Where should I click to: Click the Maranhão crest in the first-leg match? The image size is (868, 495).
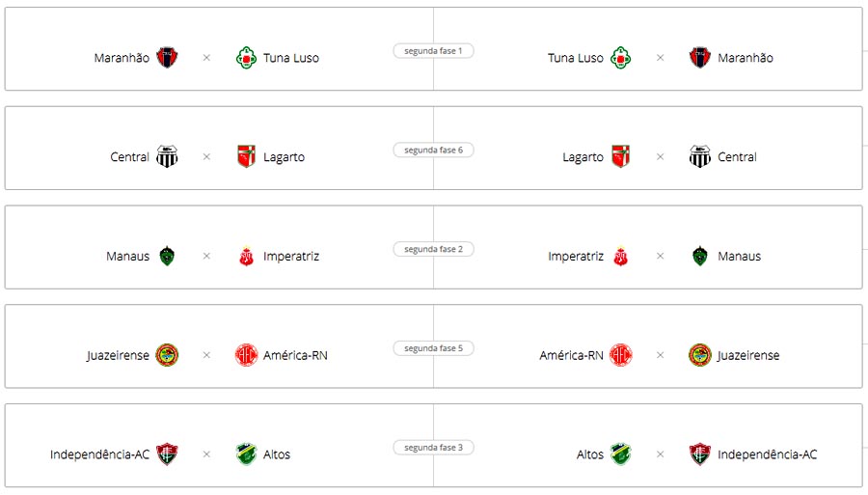[167, 58]
